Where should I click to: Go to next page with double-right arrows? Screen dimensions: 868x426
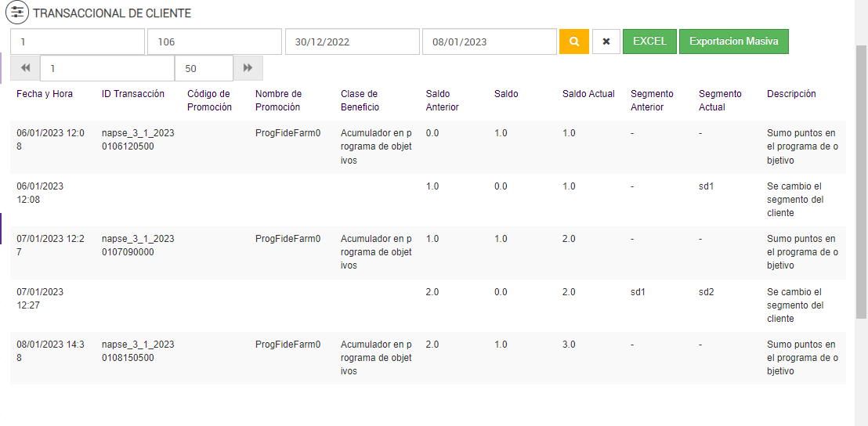pyautogui.click(x=248, y=68)
